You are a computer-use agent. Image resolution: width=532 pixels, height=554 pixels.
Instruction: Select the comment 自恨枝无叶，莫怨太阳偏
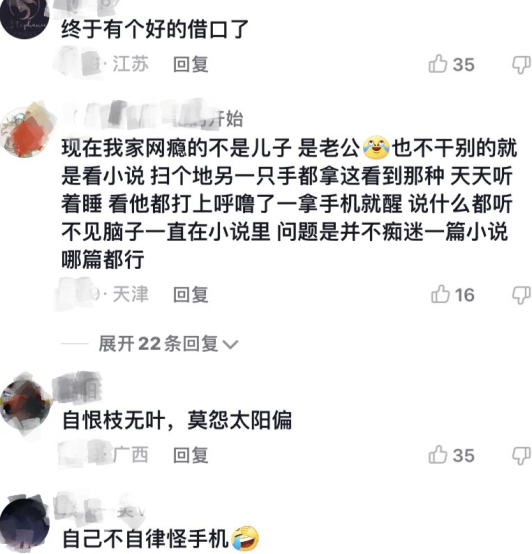(x=177, y=420)
